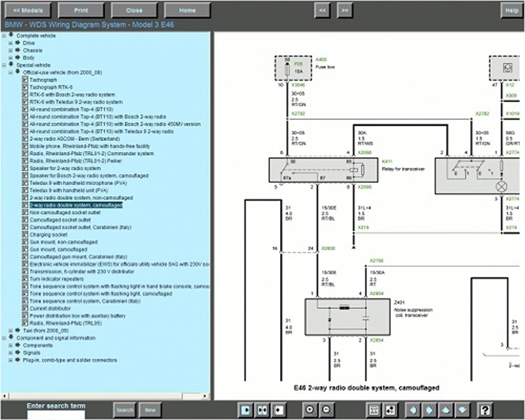Expand the Taxi (from 2008_09) node
The height and width of the screenshot is (420, 525).
(x=10, y=331)
